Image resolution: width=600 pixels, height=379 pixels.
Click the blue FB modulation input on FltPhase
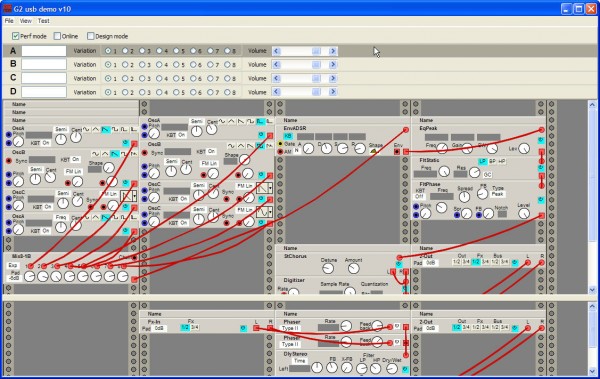(x=479, y=215)
